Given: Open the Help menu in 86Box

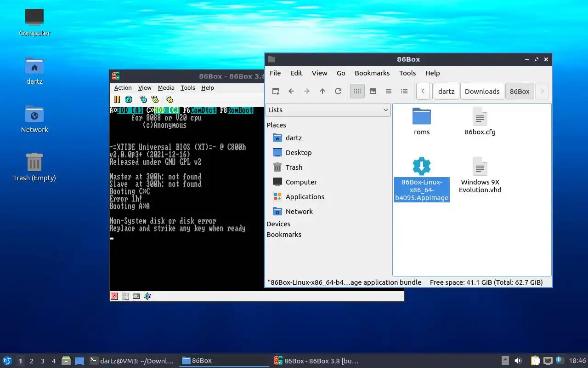Looking at the screenshot, I should click(208, 88).
